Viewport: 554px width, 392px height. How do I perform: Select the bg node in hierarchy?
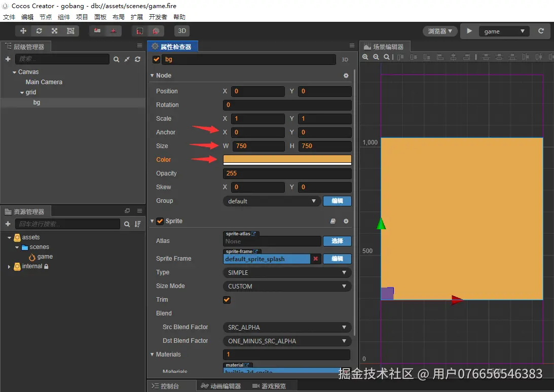[36, 102]
